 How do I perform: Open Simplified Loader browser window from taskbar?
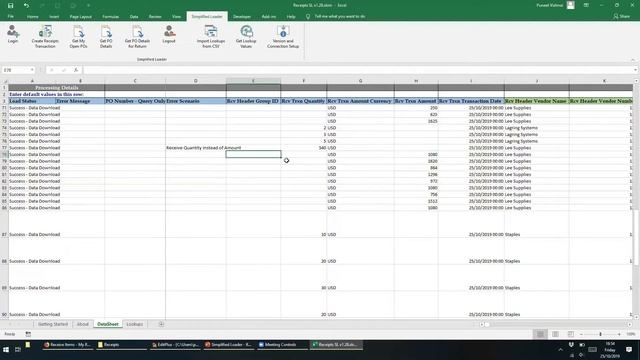229,345
